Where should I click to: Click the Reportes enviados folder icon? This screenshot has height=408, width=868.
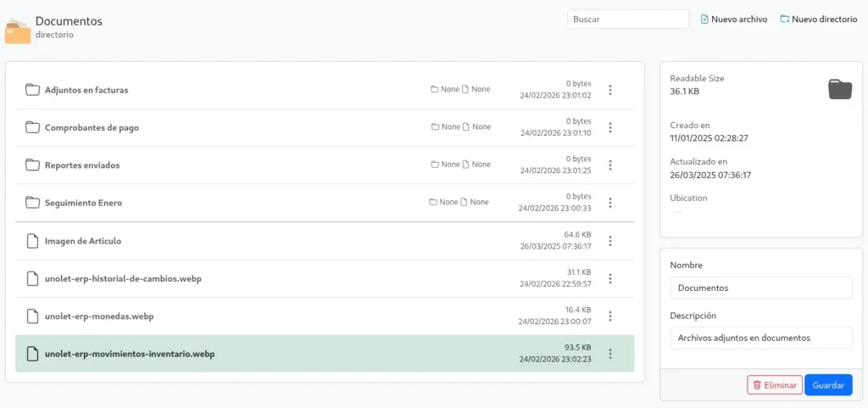(33, 165)
